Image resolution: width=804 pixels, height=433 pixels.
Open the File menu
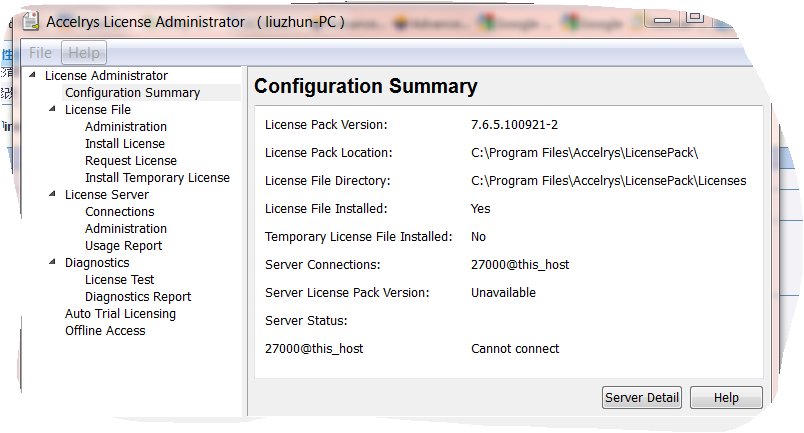40,53
